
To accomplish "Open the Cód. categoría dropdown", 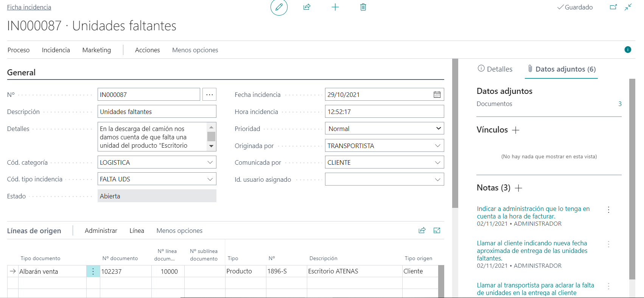I will tap(210, 162).
